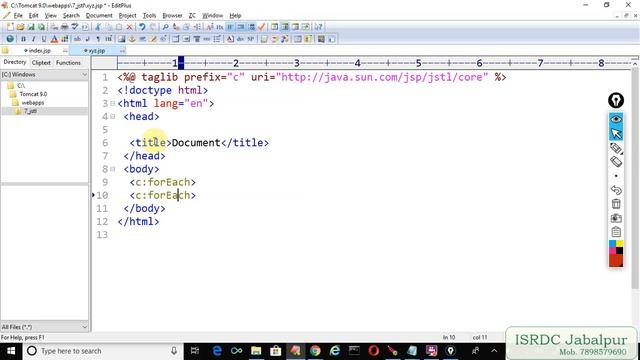Select the annotation pen tool
This screenshot has height=360, width=640.
coord(616,148)
